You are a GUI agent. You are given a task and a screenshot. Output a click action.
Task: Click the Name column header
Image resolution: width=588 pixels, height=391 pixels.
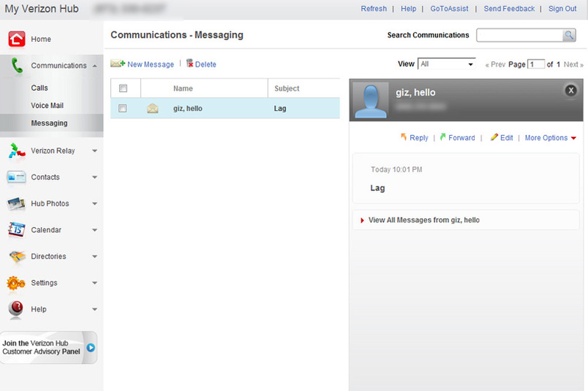(183, 88)
